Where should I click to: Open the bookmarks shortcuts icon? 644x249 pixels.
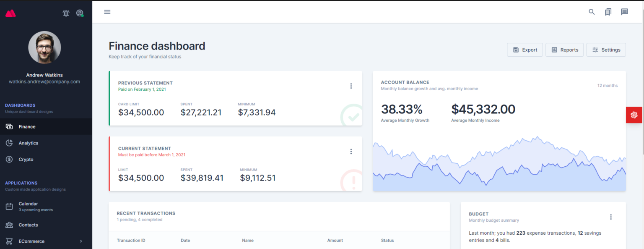pos(608,12)
